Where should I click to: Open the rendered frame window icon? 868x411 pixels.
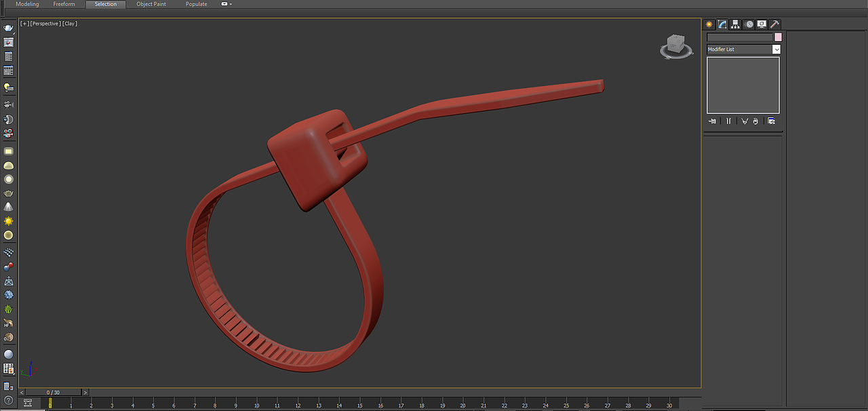(8, 42)
